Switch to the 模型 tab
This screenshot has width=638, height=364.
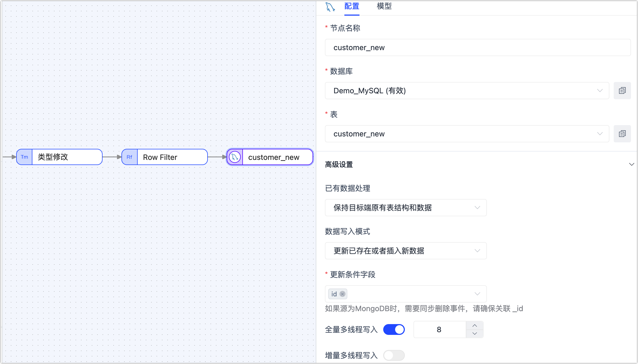tap(384, 6)
